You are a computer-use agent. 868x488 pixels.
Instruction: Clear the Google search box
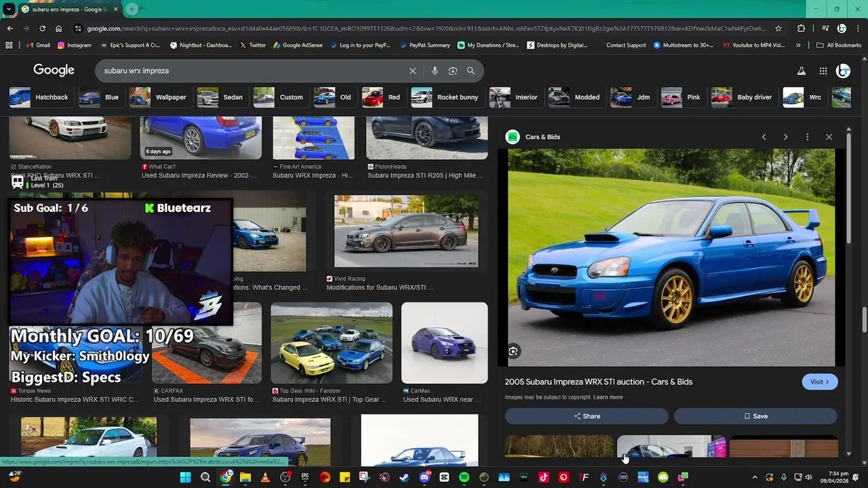point(412,70)
